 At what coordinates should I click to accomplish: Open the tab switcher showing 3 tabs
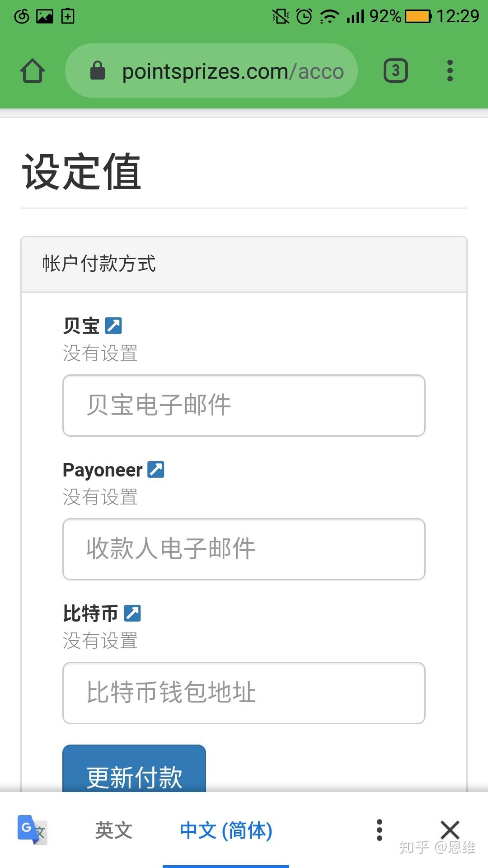[395, 71]
